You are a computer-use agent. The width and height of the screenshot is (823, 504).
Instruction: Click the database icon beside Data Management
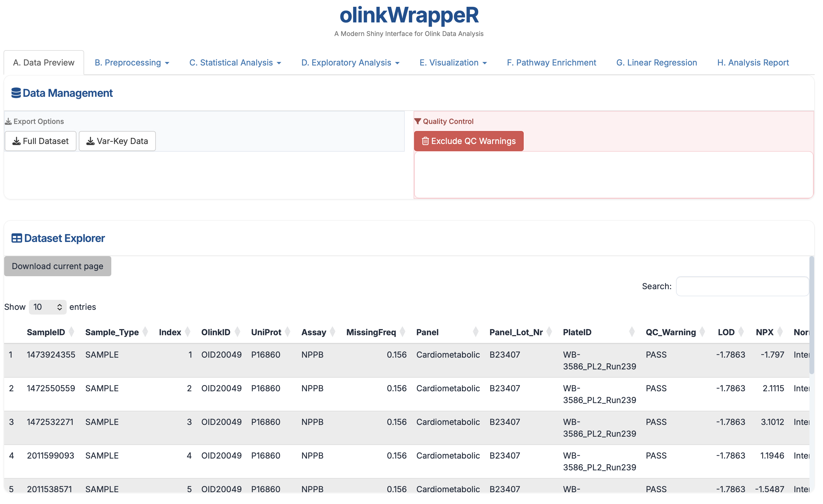point(16,93)
